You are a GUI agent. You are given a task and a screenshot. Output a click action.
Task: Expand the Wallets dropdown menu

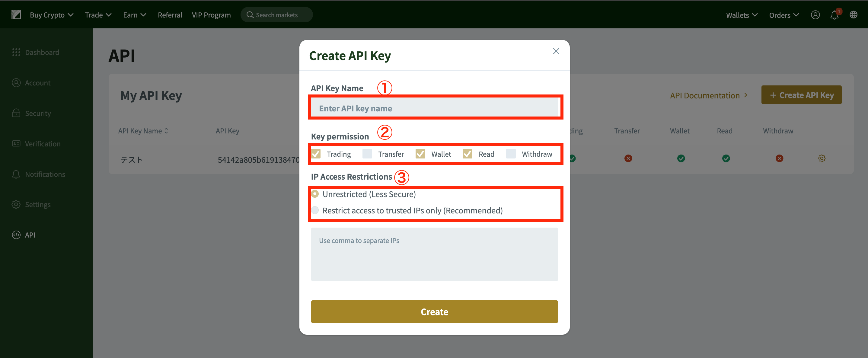click(742, 15)
